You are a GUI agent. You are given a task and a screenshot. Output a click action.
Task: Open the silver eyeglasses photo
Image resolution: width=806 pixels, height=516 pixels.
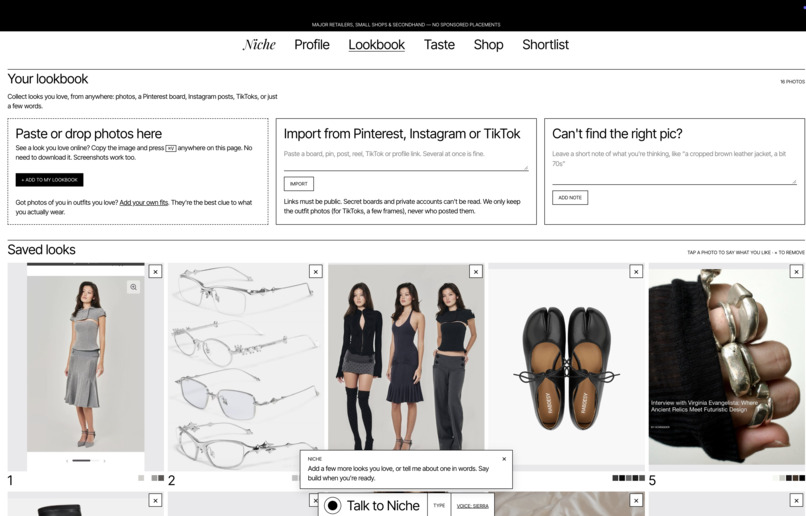point(246,366)
